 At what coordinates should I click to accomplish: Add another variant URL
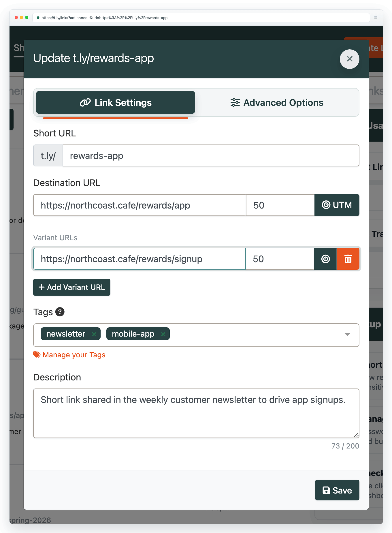72,287
